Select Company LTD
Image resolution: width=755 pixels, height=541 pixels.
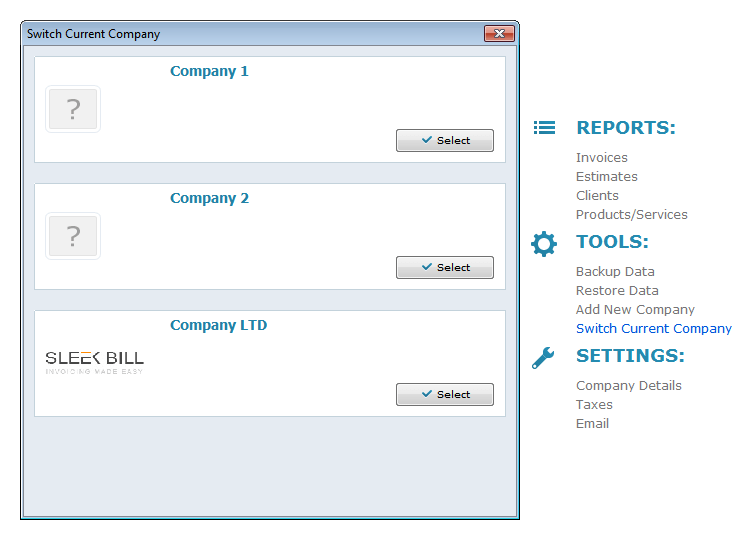pyautogui.click(x=445, y=395)
